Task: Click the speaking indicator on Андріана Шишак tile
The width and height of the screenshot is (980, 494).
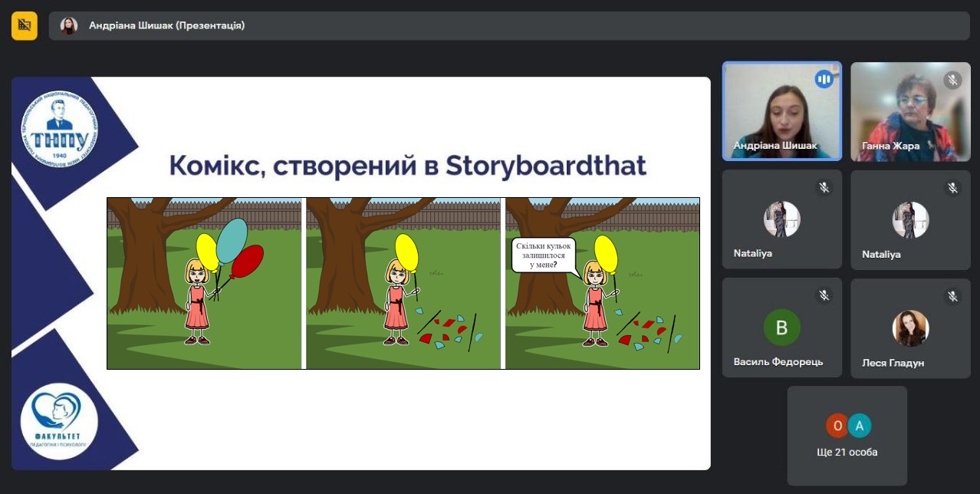Action: coord(824,79)
